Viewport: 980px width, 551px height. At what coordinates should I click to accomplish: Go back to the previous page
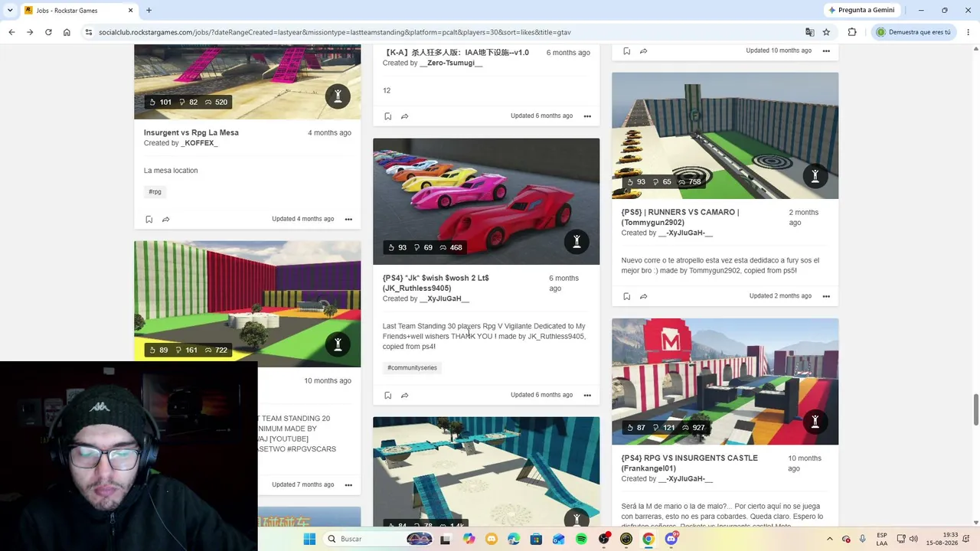tap(11, 32)
